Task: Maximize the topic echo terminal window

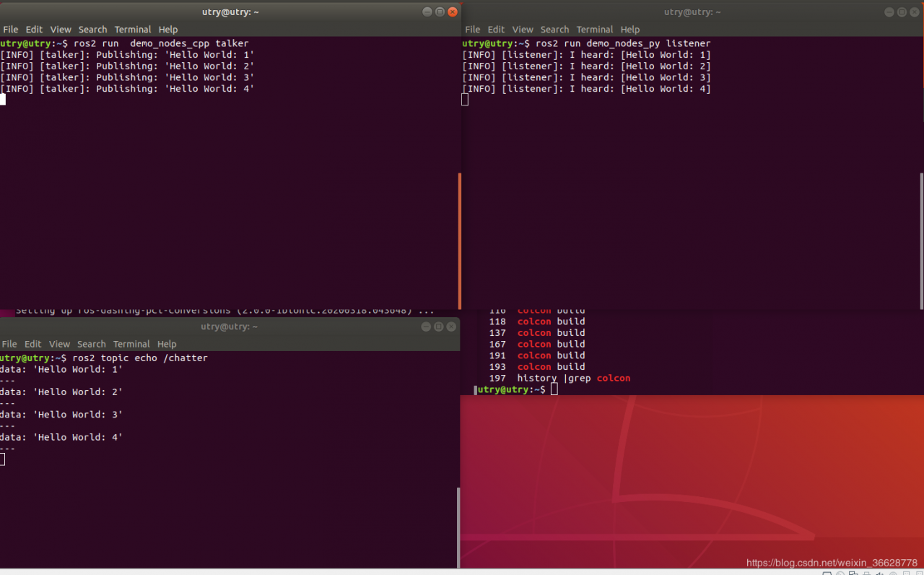Action: point(438,327)
